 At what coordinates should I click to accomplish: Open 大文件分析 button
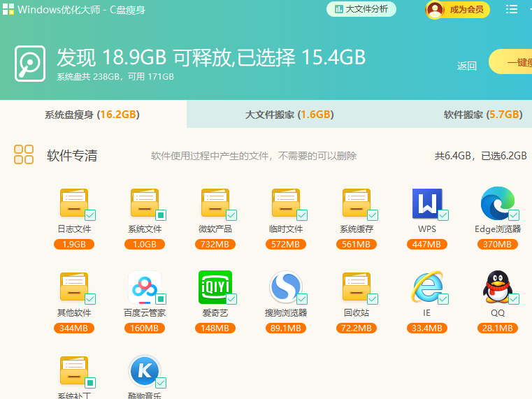pos(361,9)
